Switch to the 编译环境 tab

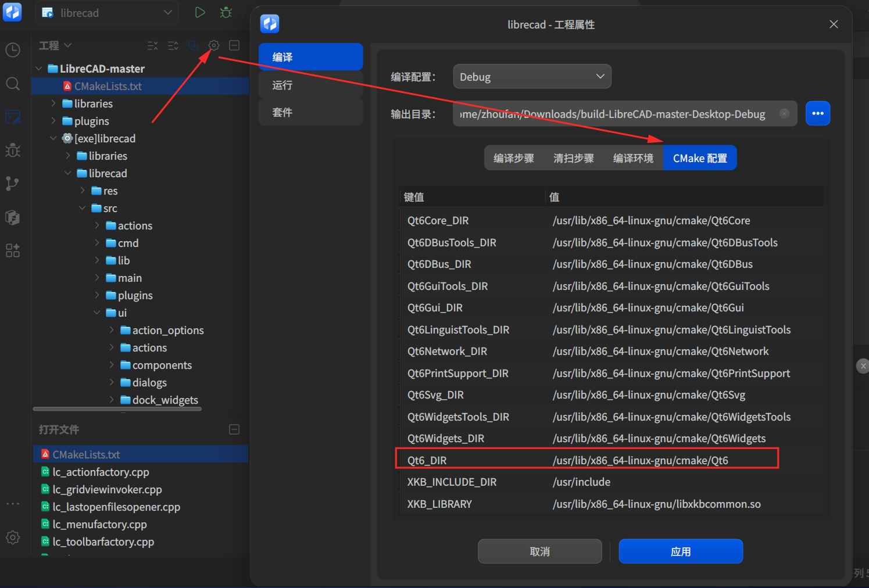pyautogui.click(x=633, y=158)
